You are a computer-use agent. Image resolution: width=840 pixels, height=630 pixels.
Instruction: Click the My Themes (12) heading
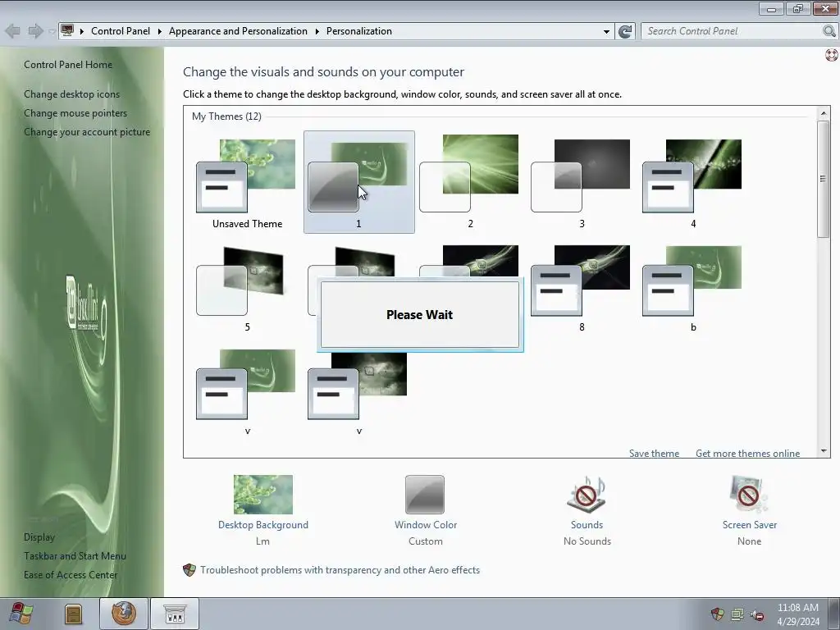coord(226,116)
